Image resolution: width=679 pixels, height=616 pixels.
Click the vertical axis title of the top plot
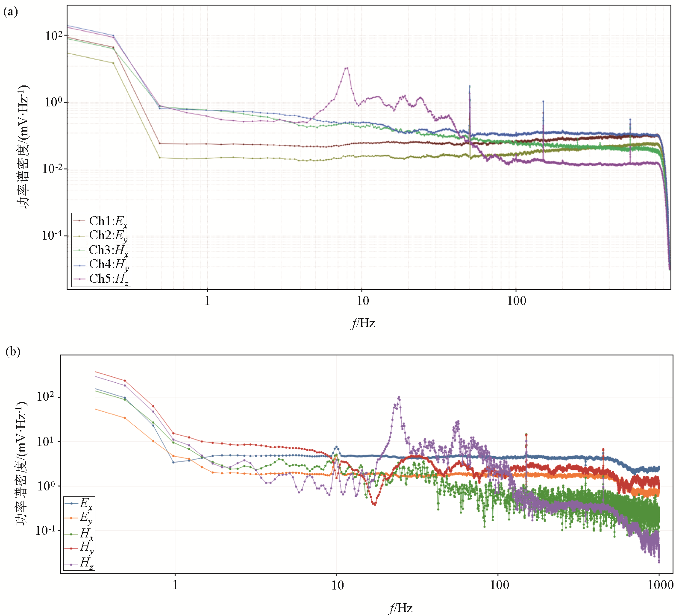tap(23, 147)
